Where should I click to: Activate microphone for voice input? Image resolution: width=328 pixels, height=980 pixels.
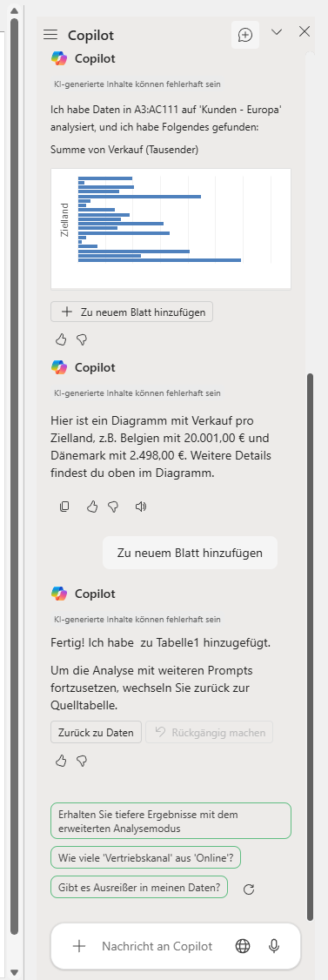(x=274, y=946)
